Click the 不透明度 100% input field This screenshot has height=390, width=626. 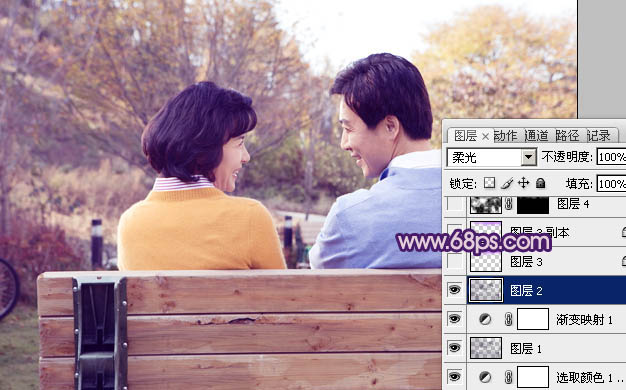coord(611,157)
